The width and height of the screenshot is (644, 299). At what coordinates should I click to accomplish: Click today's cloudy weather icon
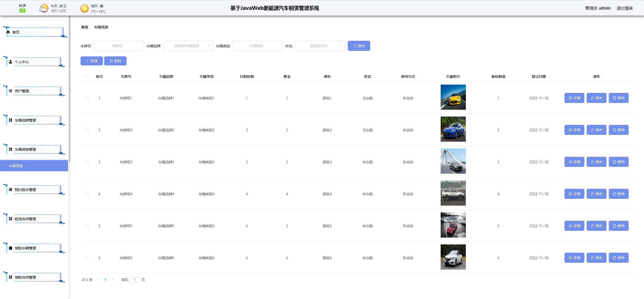[x=44, y=8]
